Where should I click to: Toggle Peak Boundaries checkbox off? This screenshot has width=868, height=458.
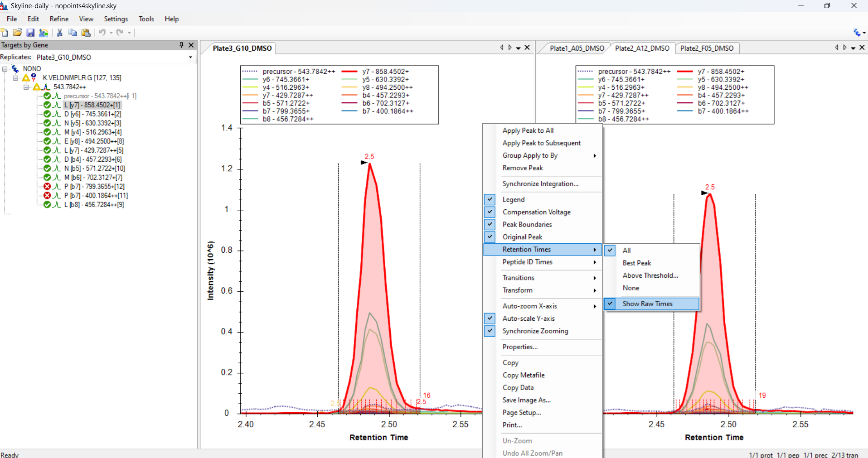point(527,225)
